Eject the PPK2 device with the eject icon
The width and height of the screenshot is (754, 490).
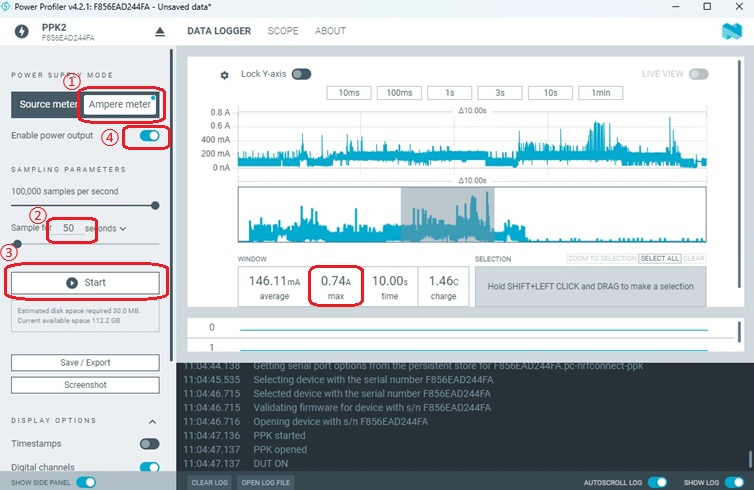click(160, 32)
